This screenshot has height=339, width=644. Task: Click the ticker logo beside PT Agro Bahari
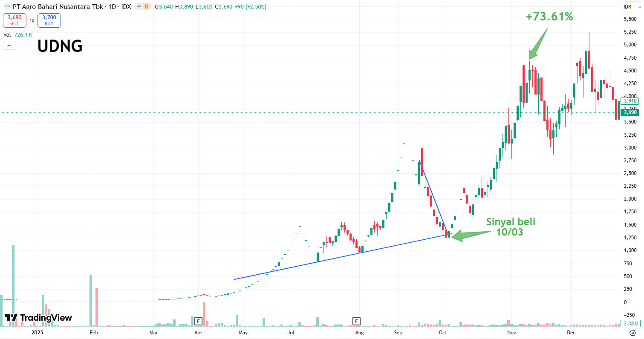pyautogui.click(x=7, y=7)
